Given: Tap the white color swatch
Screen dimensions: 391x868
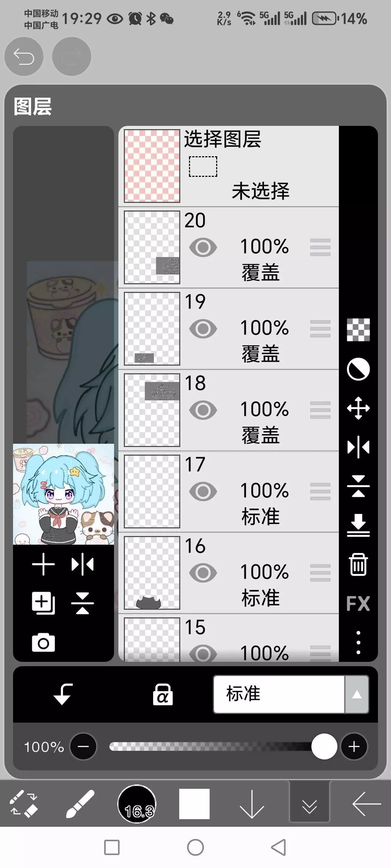Looking at the screenshot, I should [x=194, y=804].
